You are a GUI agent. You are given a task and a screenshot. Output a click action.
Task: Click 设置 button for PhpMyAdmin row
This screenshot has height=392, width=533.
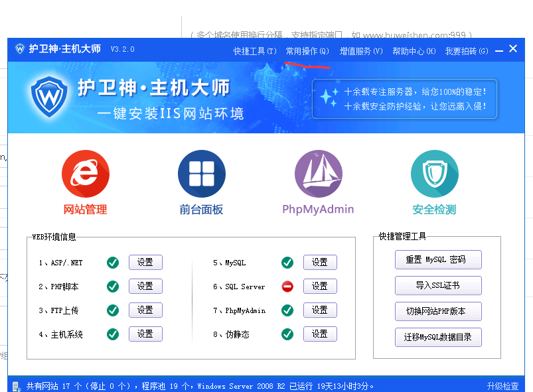coord(320,310)
